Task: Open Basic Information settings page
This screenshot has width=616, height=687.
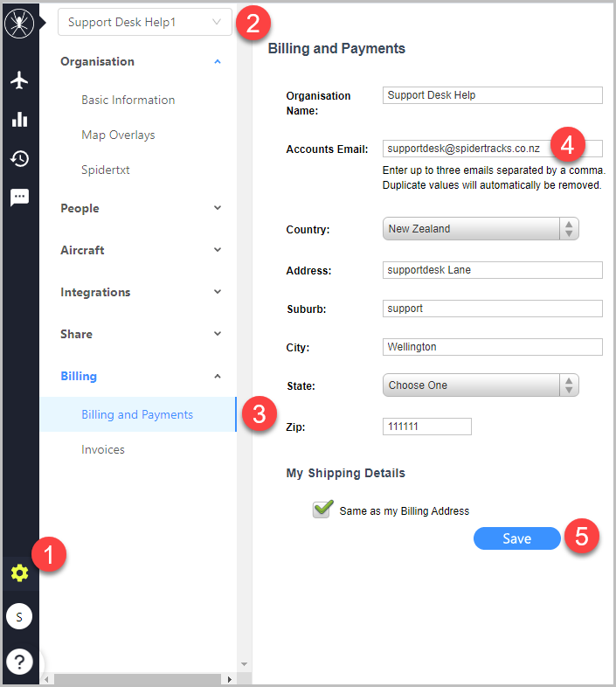Action: point(128,100)
